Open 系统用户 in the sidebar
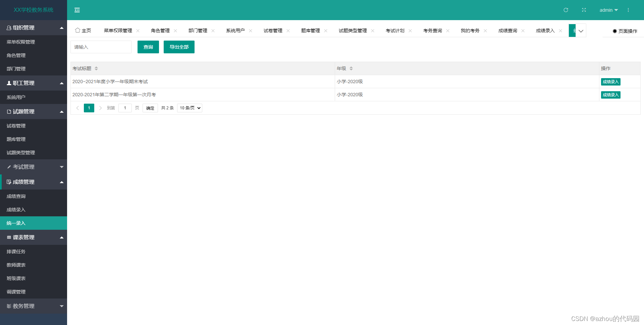This screenshot has height=325, width=644. coord(34,97)
